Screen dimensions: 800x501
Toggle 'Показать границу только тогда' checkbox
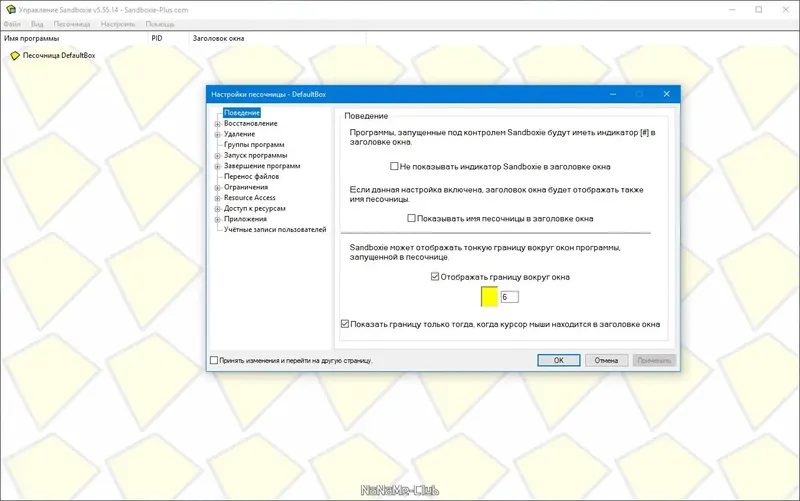(x=345, y=324)
